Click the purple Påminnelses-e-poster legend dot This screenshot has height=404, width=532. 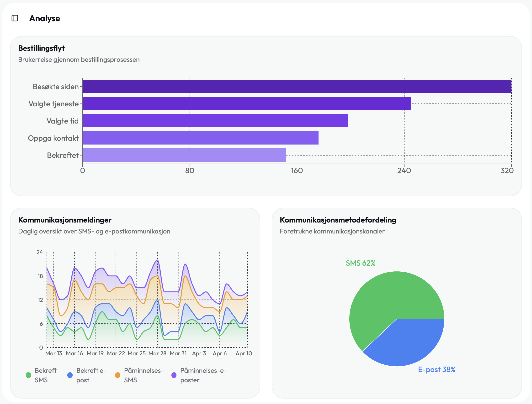(x=174, y=375)
